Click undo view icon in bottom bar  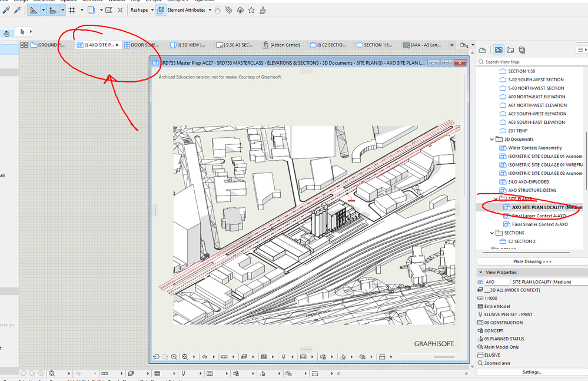click(x=156, y=357)
